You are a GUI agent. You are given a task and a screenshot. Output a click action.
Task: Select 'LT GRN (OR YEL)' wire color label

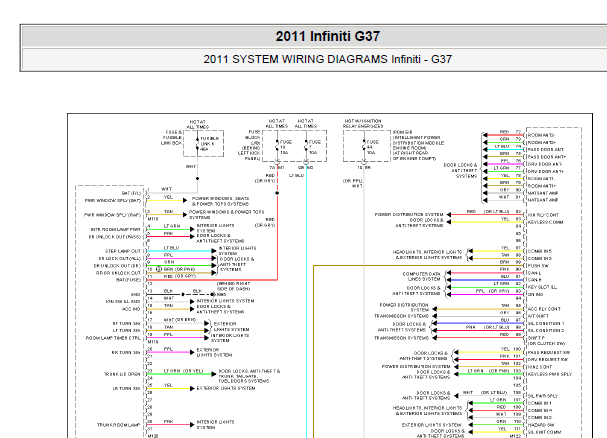183,371
